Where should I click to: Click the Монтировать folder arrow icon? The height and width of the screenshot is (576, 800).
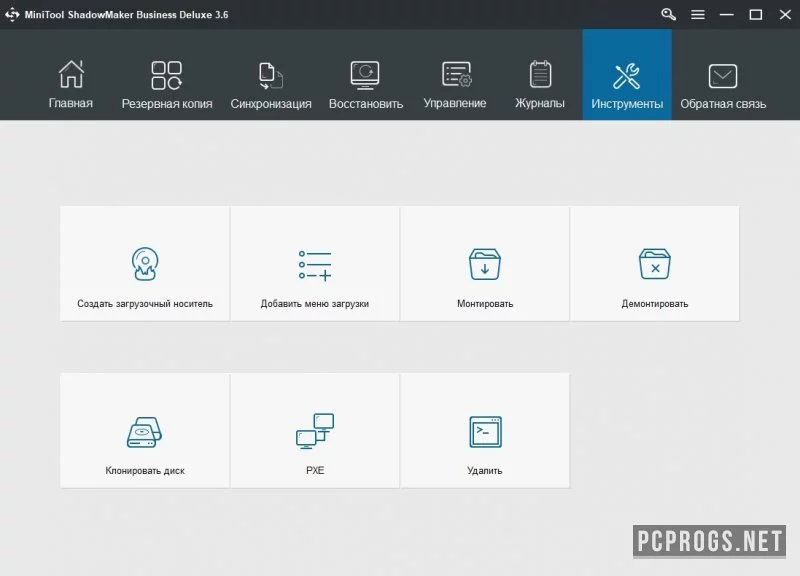coord(485,264)
